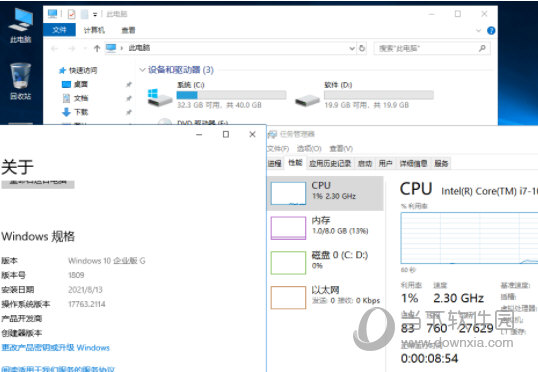
Task: Open the 文件 tab in File Explorer
Action: tap(59, 30)
